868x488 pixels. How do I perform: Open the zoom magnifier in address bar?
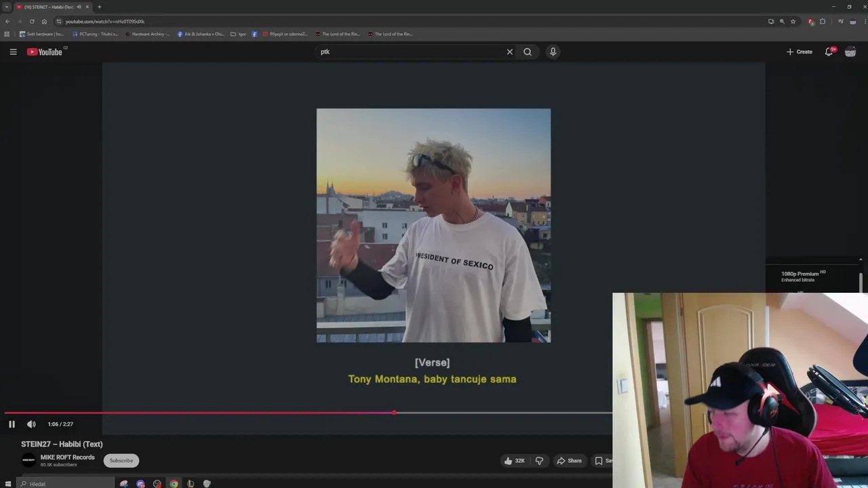click(x=782, y=22)
